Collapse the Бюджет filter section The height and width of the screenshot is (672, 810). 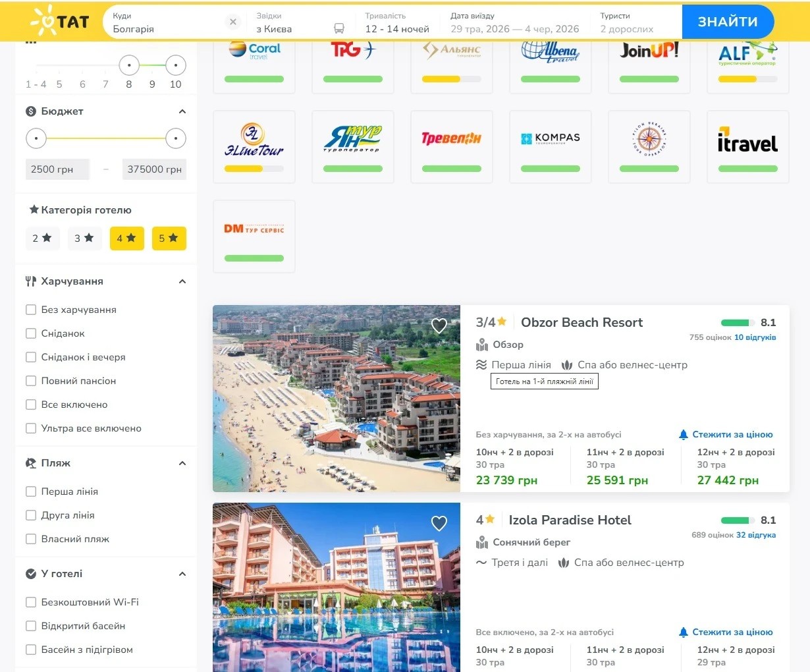[182, 111]
